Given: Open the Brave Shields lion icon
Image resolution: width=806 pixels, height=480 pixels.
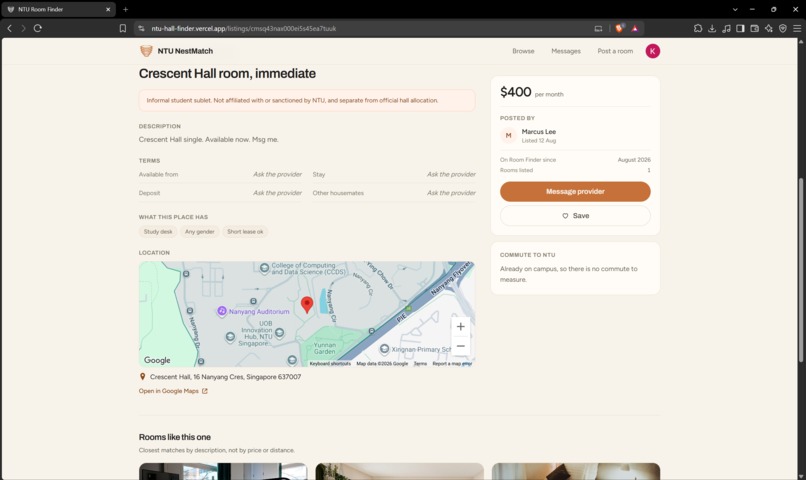Looking at the screenshot, I should click(619, 28).
